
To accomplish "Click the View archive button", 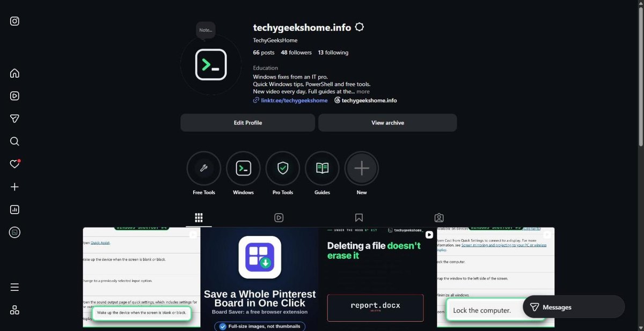I will coord(387,123).
